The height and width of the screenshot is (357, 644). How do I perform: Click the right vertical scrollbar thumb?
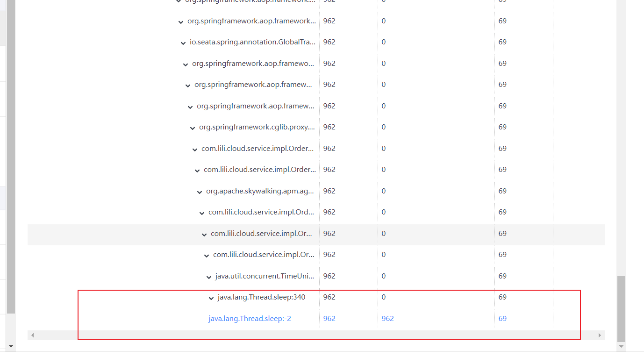pos(621,308)
